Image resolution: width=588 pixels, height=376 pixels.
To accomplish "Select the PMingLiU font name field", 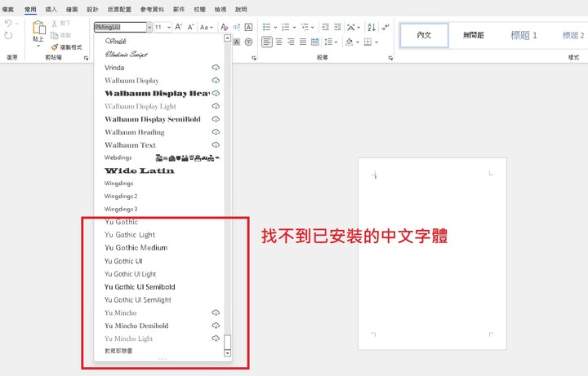I will (120, 27).
